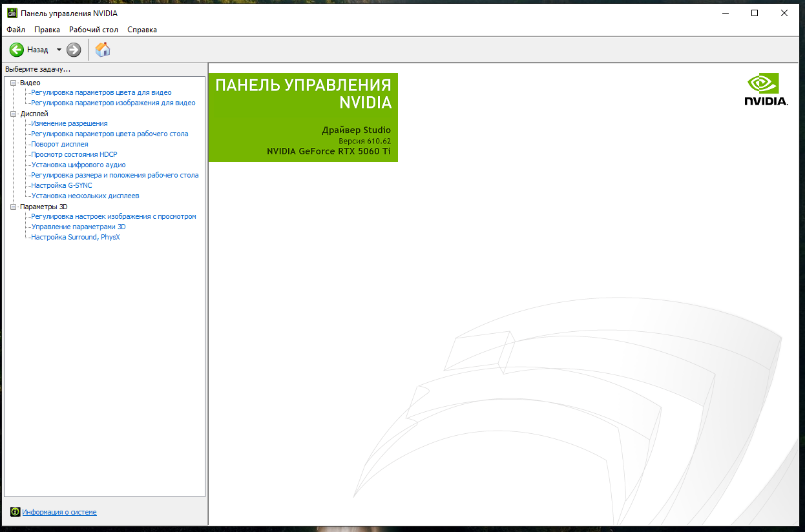Open Настройка Surround, PhysX

click(76, 237)
